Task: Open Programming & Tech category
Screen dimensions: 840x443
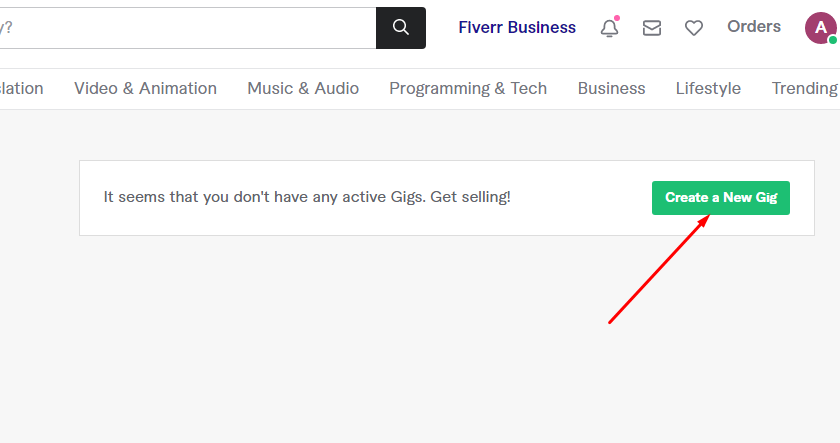Action: point(468,88)
